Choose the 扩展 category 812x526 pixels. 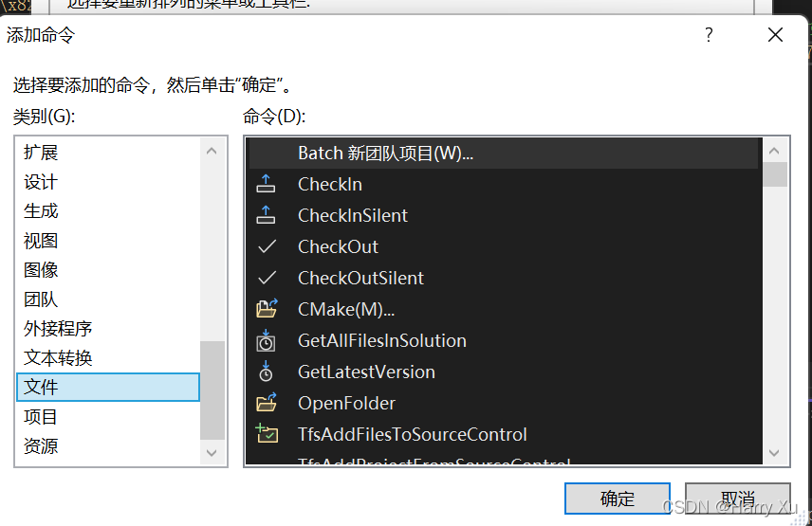click(41, 153)
